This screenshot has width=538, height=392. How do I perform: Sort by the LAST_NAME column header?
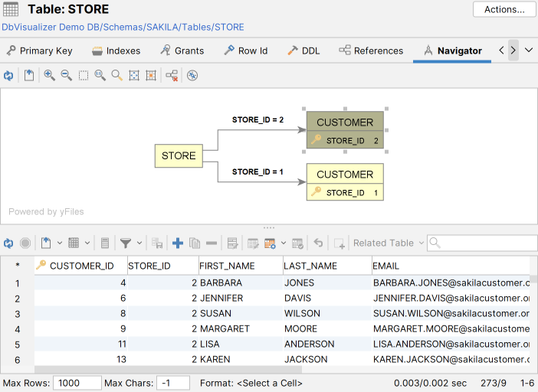(327, 266)
